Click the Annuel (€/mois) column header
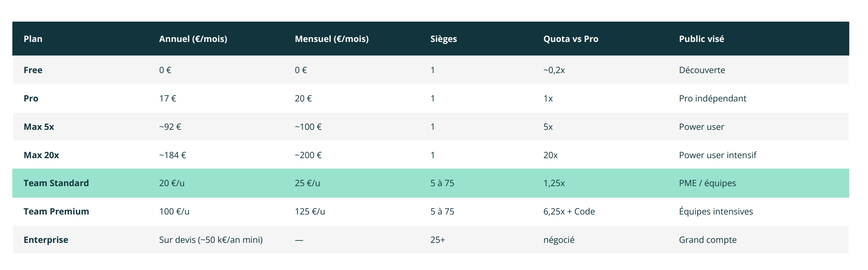Image resolution: width=868 pixels, height=270 pixels. click(193, 39)
